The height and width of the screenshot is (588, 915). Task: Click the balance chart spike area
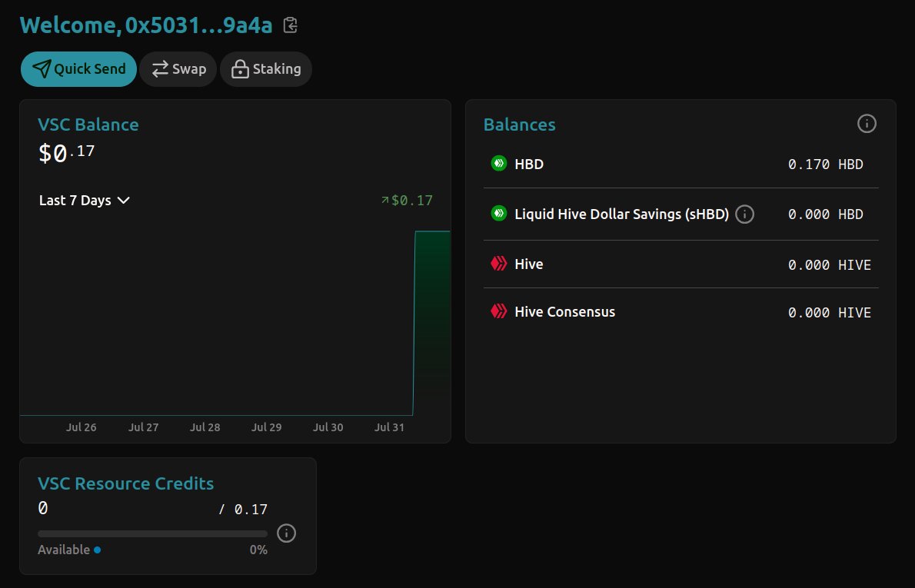(432, 323)
